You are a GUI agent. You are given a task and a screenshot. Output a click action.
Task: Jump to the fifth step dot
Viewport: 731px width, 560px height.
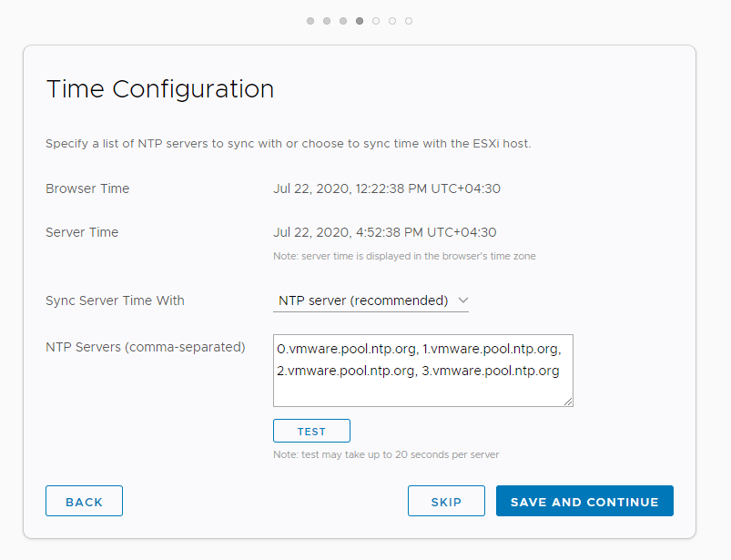[x=376, y=21]
